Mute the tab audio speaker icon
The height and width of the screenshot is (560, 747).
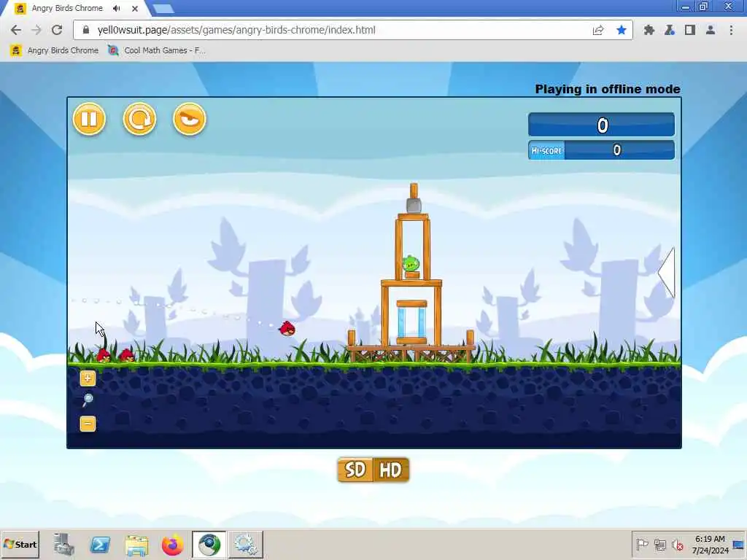117,8
